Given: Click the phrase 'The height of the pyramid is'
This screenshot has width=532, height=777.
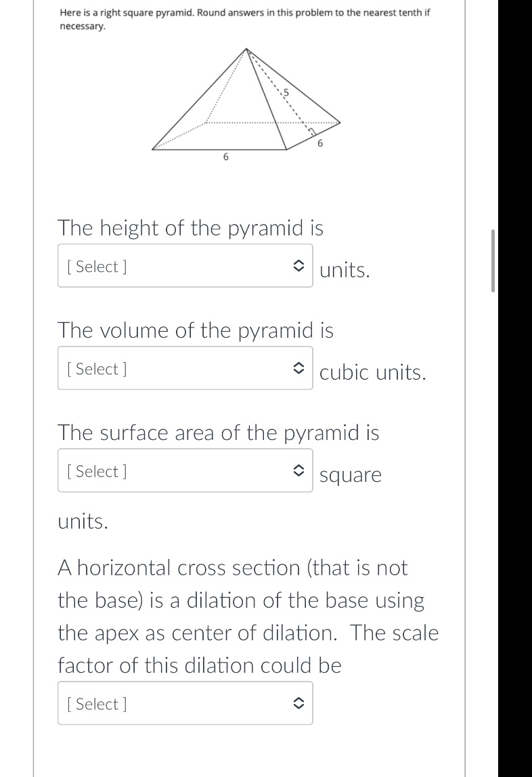Looking at the screenshot, I should pyautogui.click(x=192, y=228).
